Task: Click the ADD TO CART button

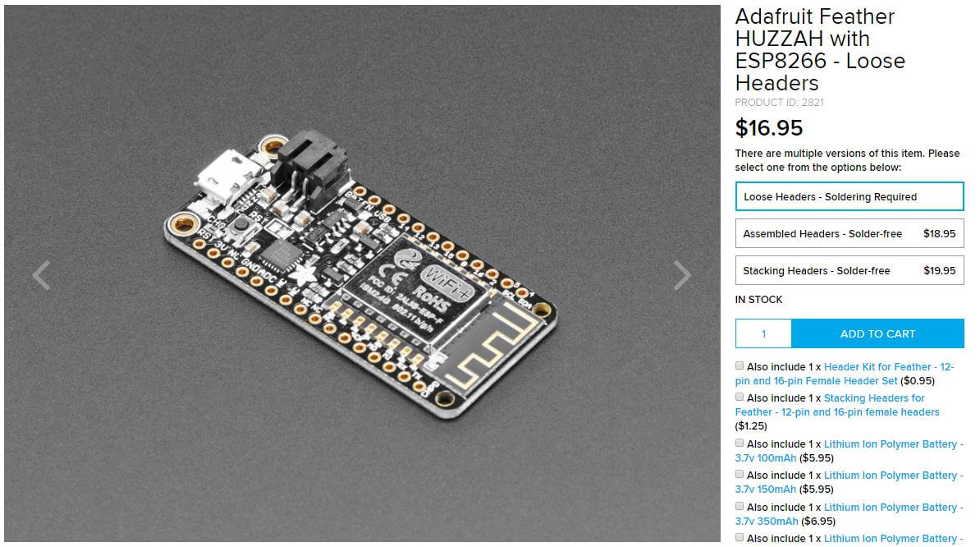Action: click(877, 333)
